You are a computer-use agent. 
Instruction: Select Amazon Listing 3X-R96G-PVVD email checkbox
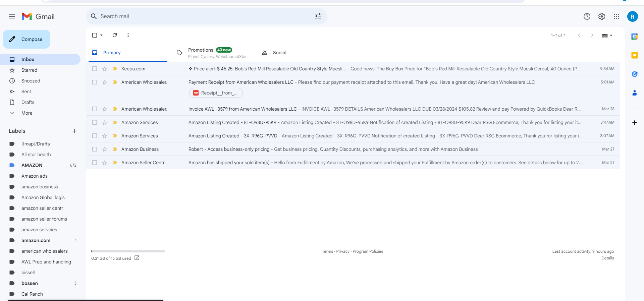[x=95, y=136]
